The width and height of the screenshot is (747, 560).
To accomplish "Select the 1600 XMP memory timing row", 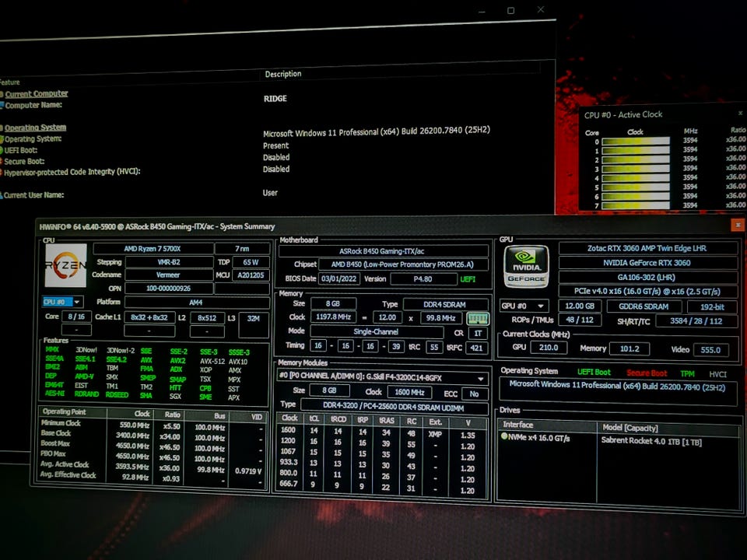I will click(x=382, y=432).
